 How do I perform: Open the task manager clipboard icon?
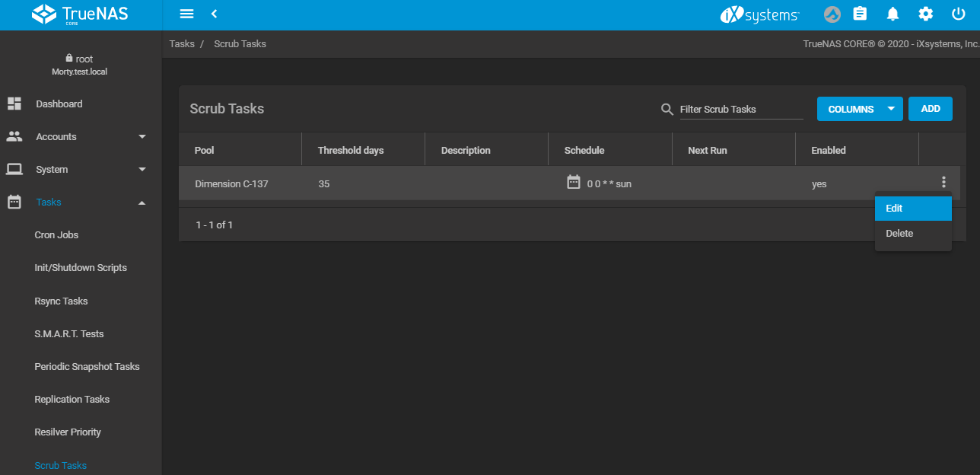[x=860, y=14]
